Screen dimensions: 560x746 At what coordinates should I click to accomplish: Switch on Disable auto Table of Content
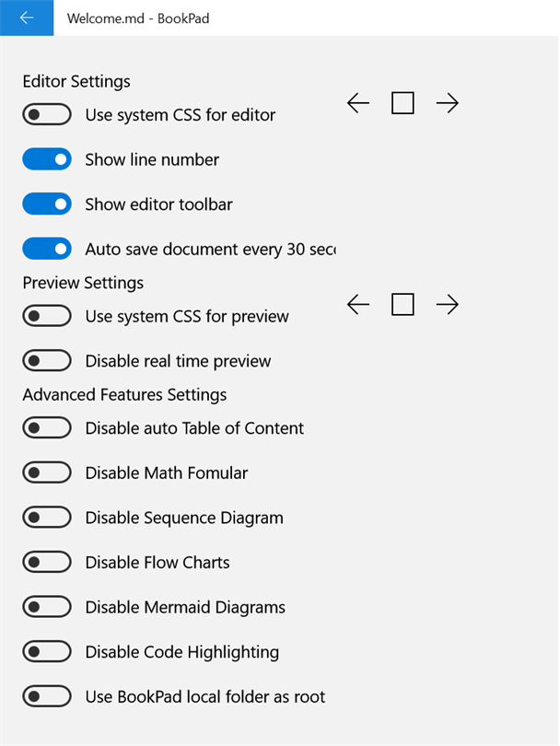pyautogui.click(x=47, y=428)
